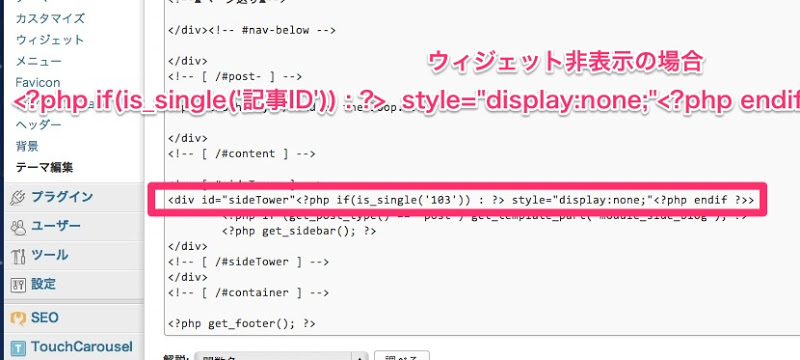Click the ツール wrench icon

coord(18,256)
